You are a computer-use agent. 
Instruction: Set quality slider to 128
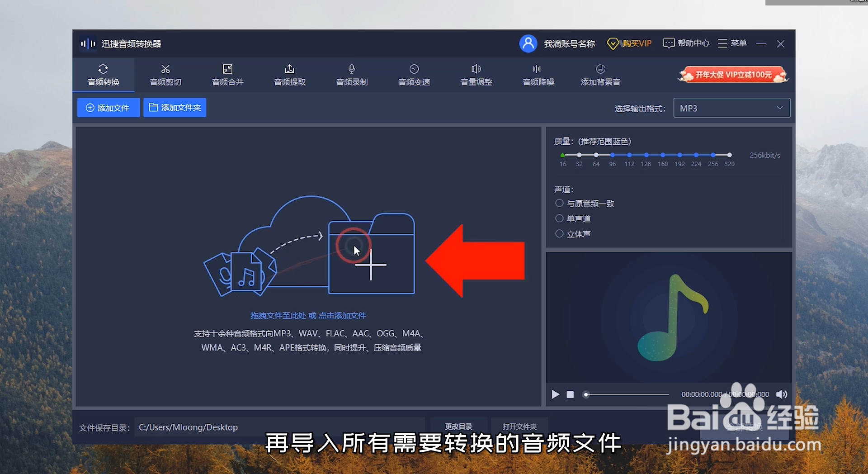point(646,155)
